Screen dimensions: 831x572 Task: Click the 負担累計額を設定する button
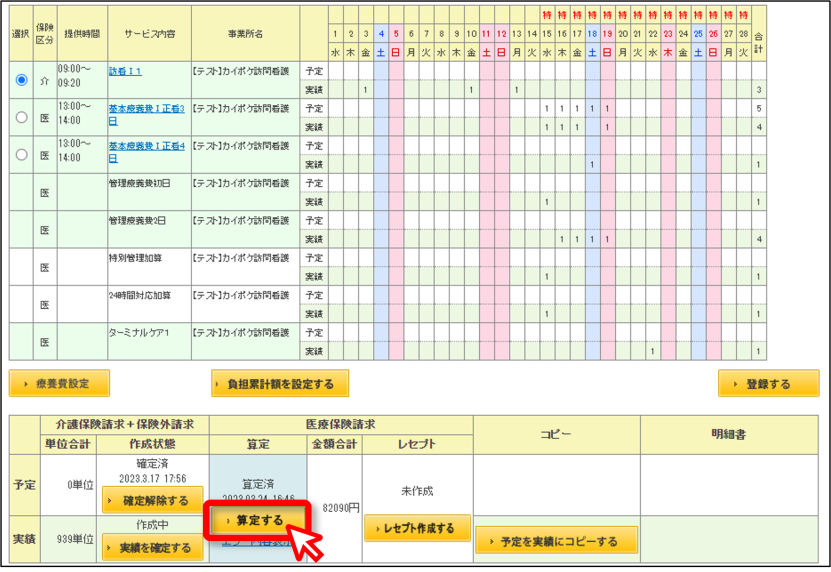[280, 383]
